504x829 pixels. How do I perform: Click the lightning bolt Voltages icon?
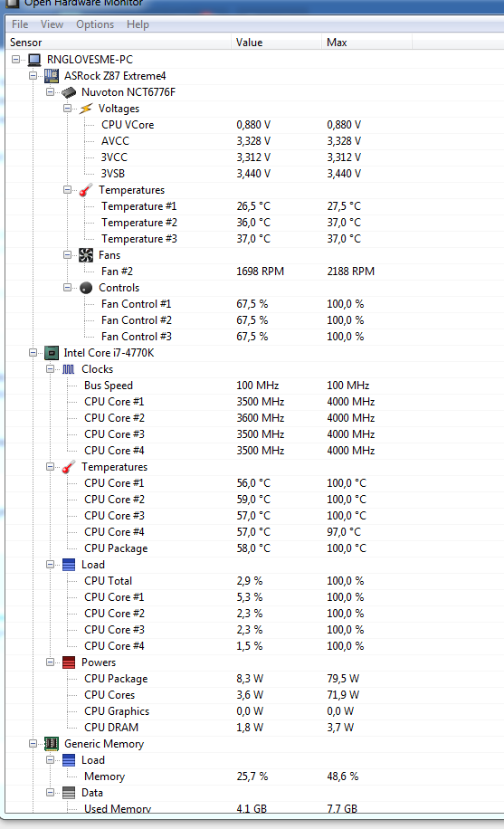86,109
